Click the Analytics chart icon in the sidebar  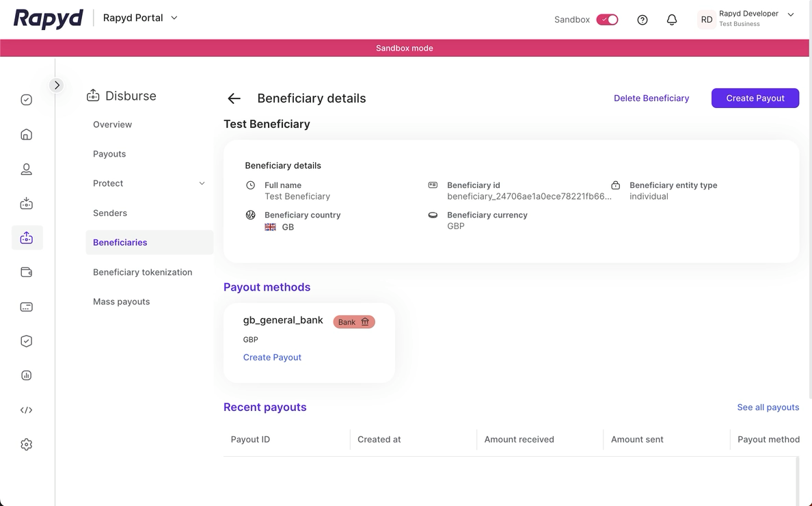(26, 375)
